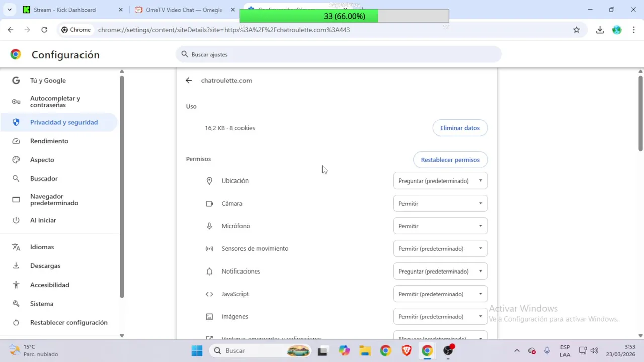Open File Explorer from the taskbar
The width and height of the screenshot is (644, 362).
[x=365, y=351]
